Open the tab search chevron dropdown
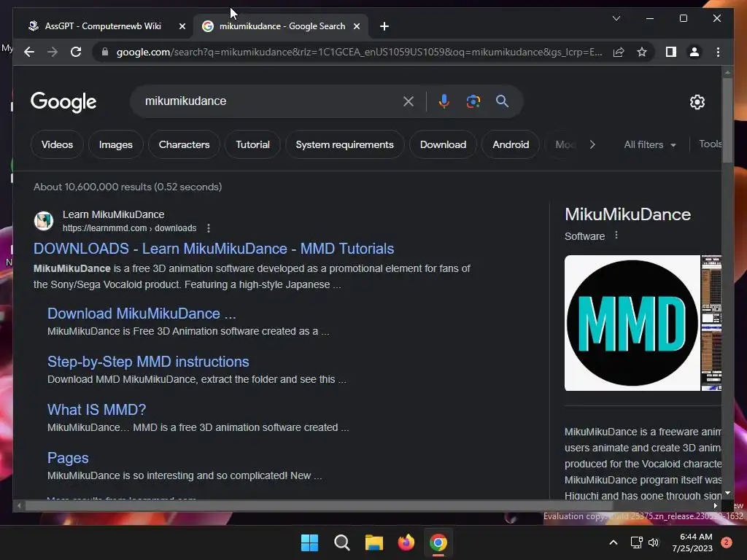Screen dimensions: 747x560 click(616, 18)
